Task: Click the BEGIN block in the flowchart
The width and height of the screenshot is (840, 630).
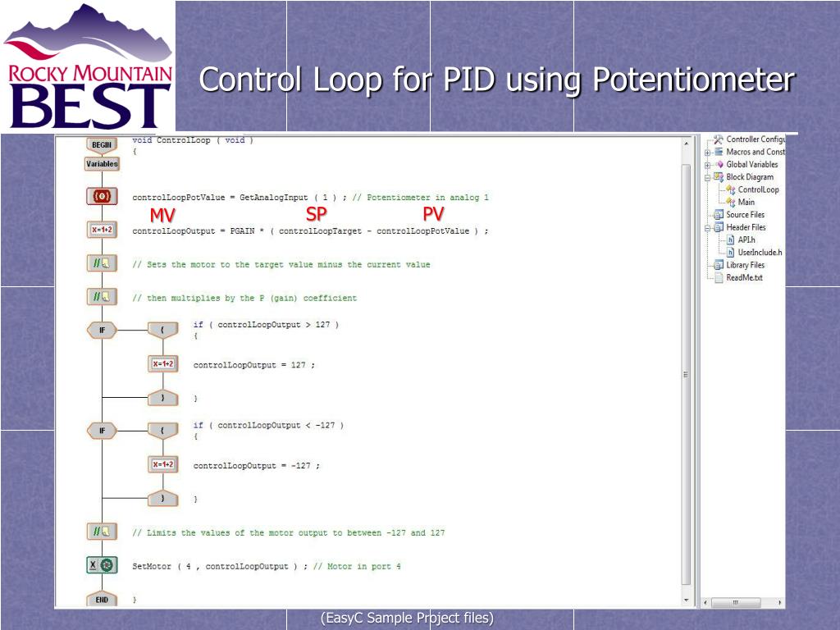Action: [102, 144]
